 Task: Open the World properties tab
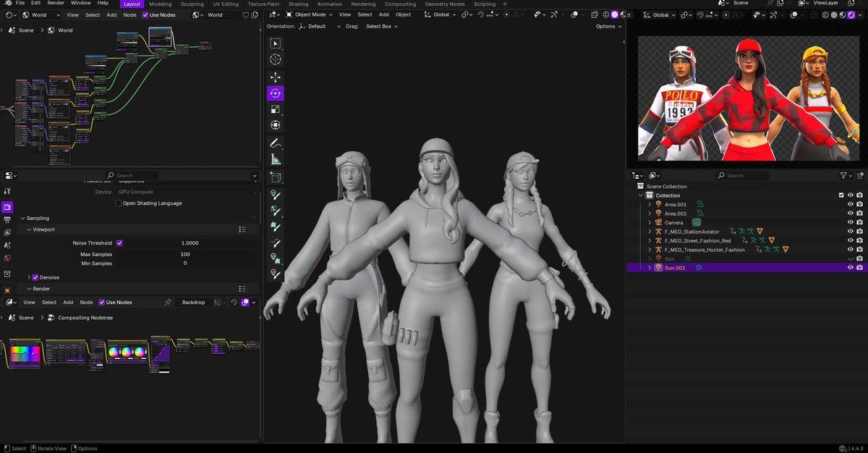[x=7, y=258]
